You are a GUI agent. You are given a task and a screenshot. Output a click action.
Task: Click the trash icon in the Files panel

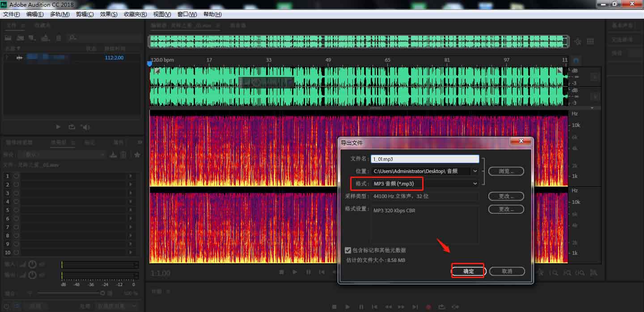tap(59, 38)
